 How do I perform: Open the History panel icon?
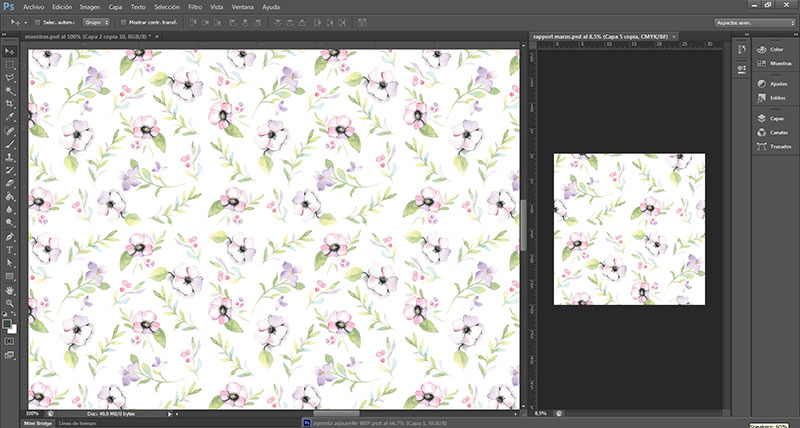coord(742,49)
